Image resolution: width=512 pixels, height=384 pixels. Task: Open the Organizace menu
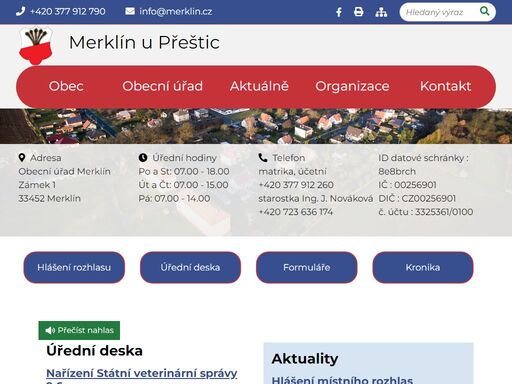click(352, 86)
